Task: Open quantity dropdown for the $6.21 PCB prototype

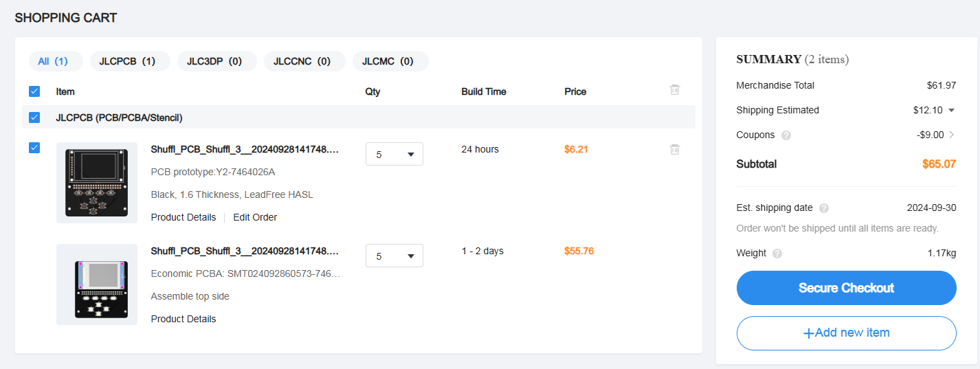Action: click(x=394, y=154)
